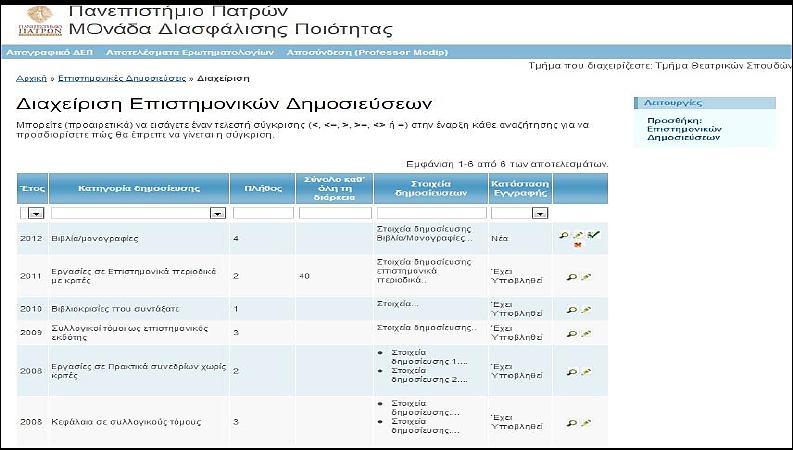793x450 pixels.
Task: Click Στοιχεία δημοσίευσης 2.... bullet item
Action: tap(429, 375)
